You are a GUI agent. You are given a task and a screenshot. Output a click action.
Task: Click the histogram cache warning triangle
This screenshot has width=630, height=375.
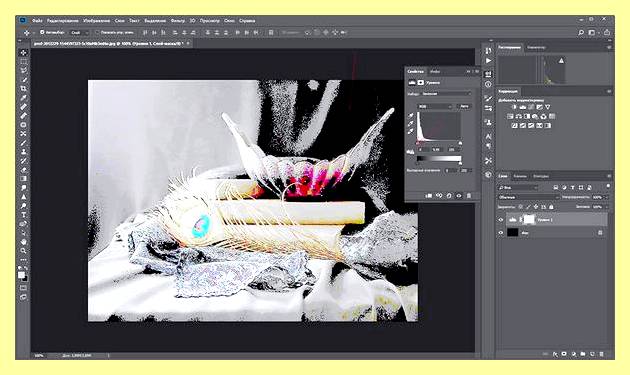pyautogui.click(x=561, y=61)
